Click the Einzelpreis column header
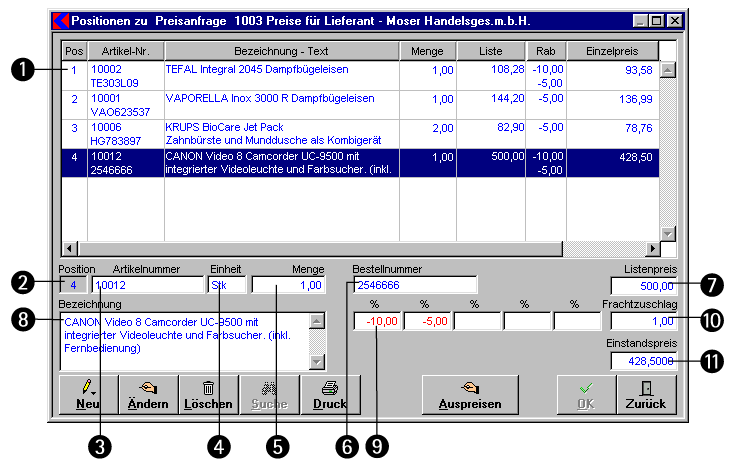Image resolution: width=737 pixels, height=472 pixels. tap(612, 50)
